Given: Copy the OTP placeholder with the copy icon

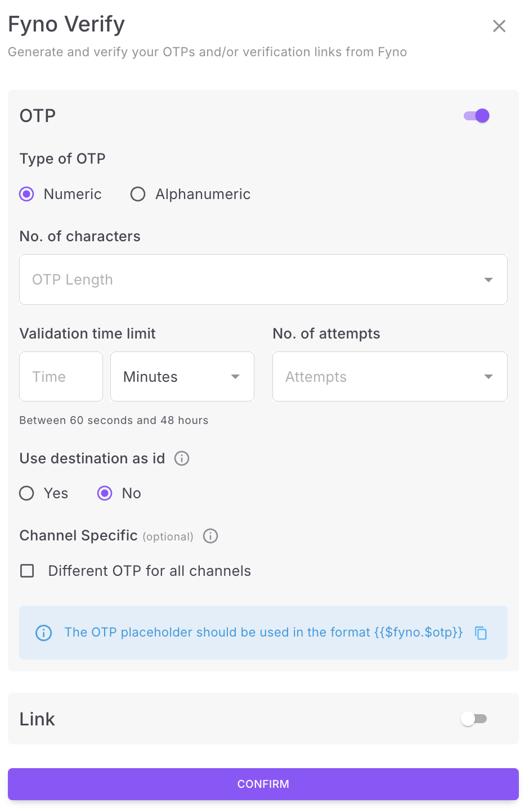Looking at the screenshot, I should click(x=481, y=633).
